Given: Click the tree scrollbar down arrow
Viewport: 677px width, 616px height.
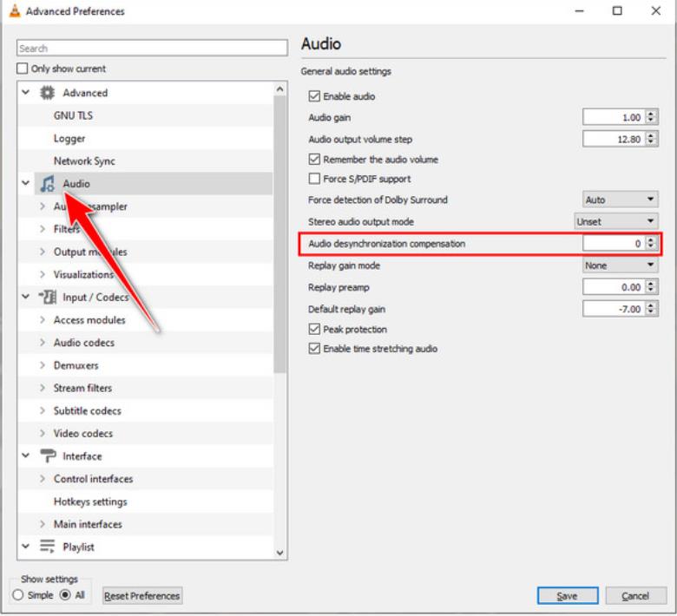Looking at the screenshot, I should [x=280, y=553].
